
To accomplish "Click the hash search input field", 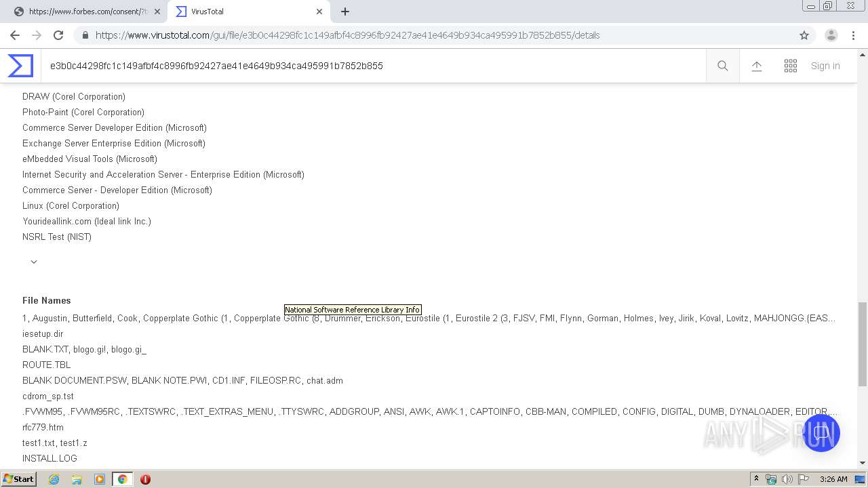I will point(373,66).
